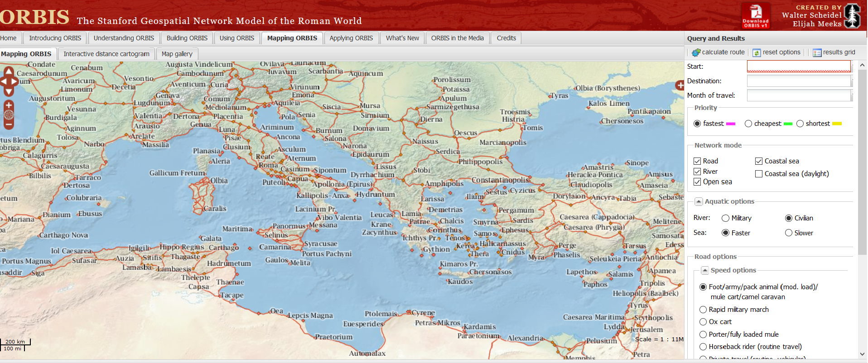Click Roma on the map
The width and height of the screenshot is (868, 363).
pos(269,165)
